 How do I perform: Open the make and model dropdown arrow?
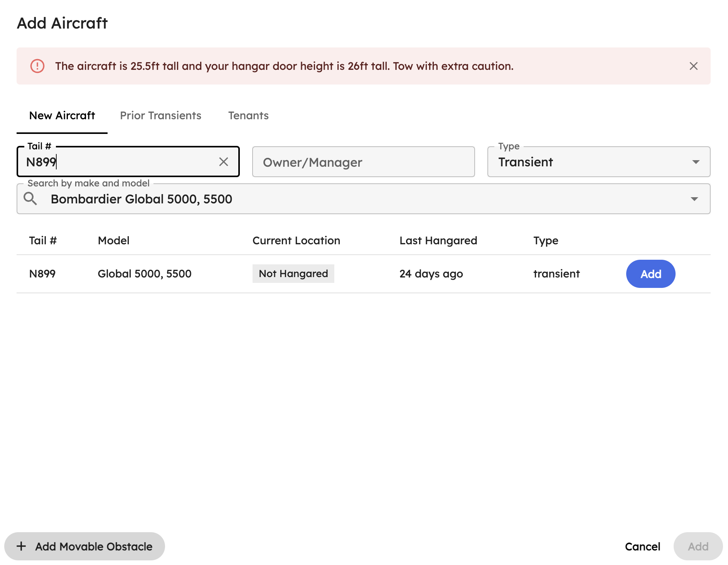coord(694,199)
